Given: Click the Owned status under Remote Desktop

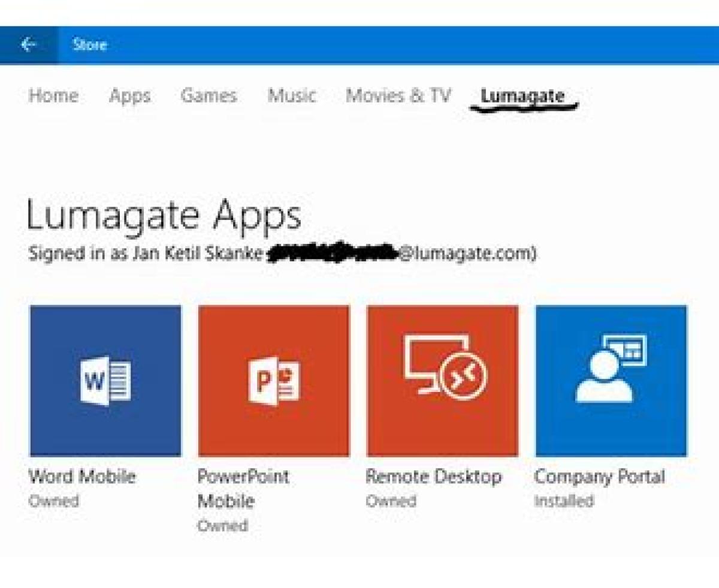Looking at the screenshot, I should (391, 501).
